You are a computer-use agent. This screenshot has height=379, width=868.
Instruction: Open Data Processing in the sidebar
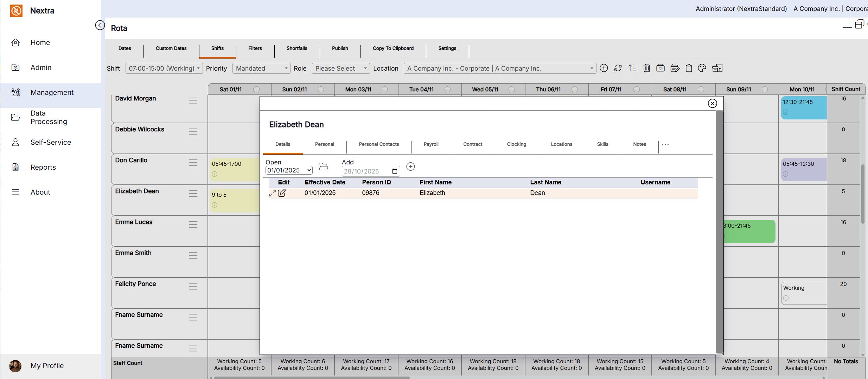[x=51, y=117]
